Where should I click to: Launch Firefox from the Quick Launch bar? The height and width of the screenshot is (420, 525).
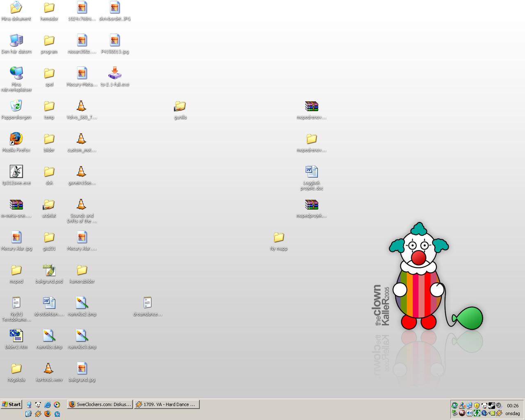tap(48, 414)
